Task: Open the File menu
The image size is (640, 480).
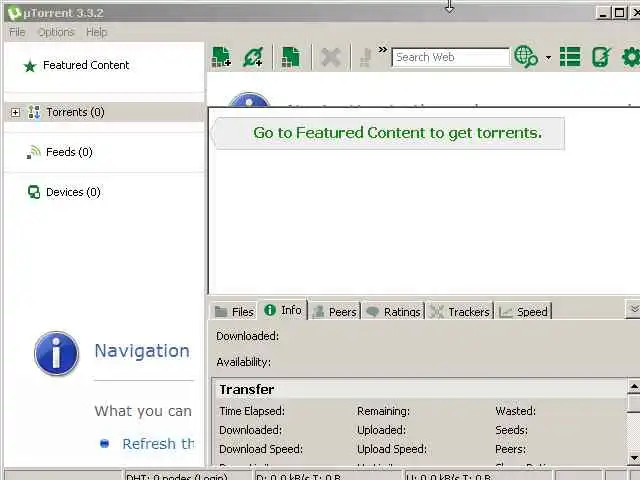Action: click(x=17, y=32)
